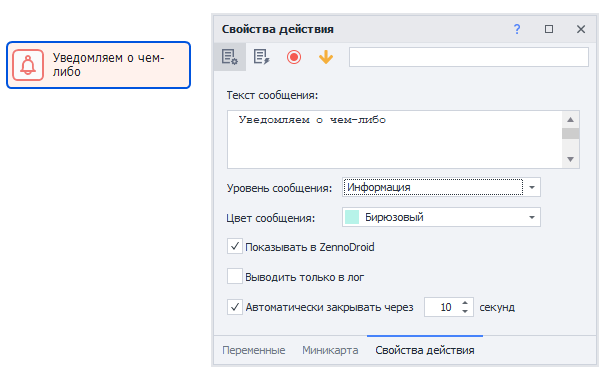Screen dimensions: 599x375
Task: Click the Свойства действия panel title
Action: [x=278, y=29]
